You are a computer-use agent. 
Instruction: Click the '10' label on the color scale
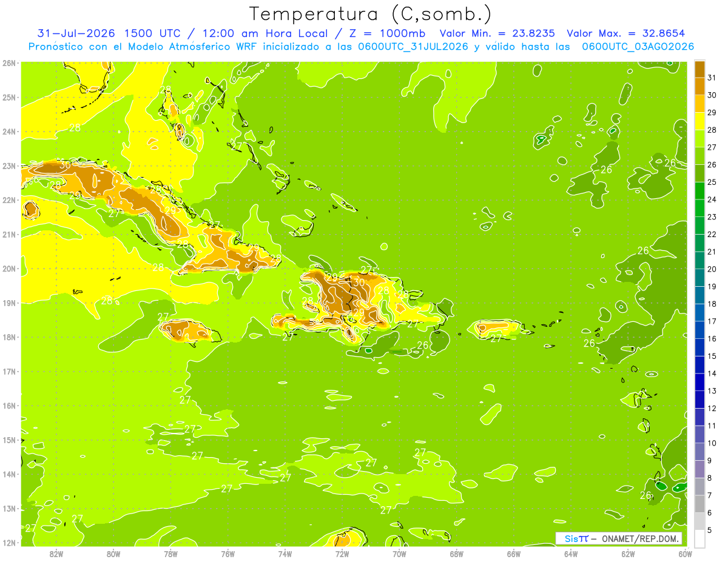[x=712, y=443]
